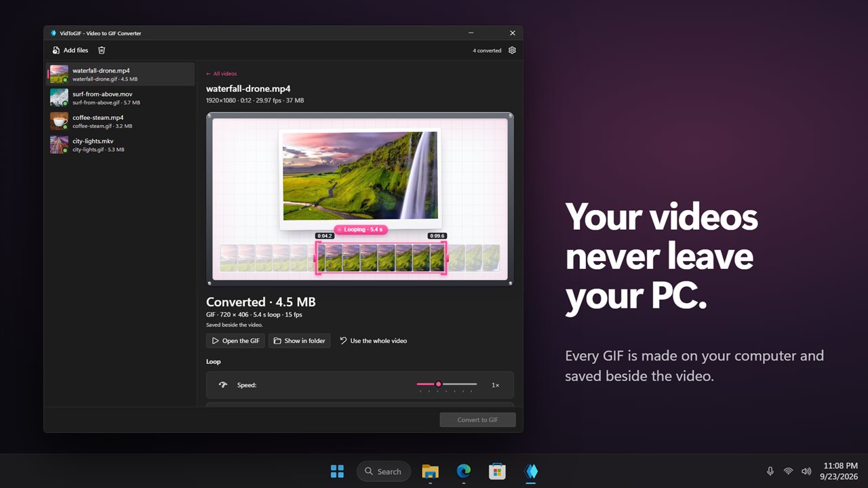The width and height of the screenshot is (868, 488).
Task: Click the taskbar Search box
Action: tap(384, 472)
